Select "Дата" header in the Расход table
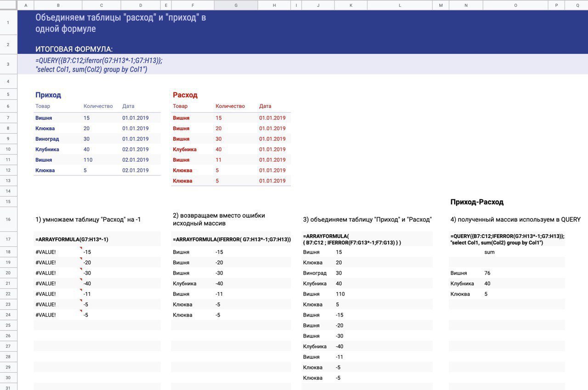588x390 pixels. (265, 106)
